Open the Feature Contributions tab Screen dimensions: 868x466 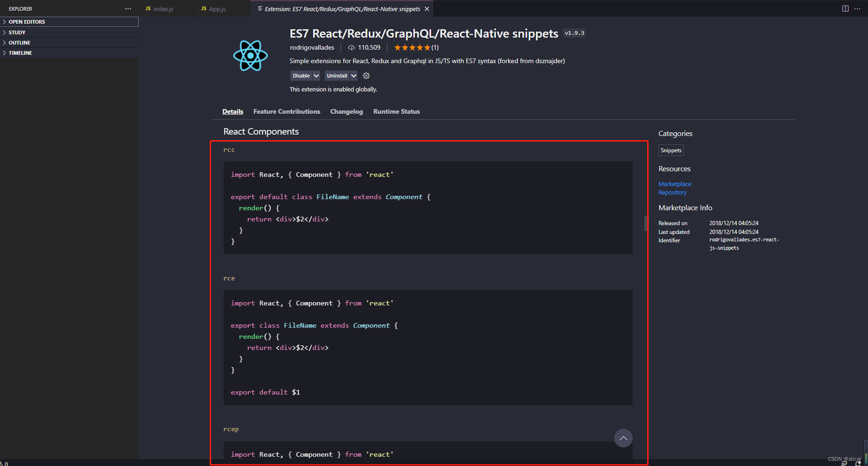pyautogui.click(x=287, y=111)
